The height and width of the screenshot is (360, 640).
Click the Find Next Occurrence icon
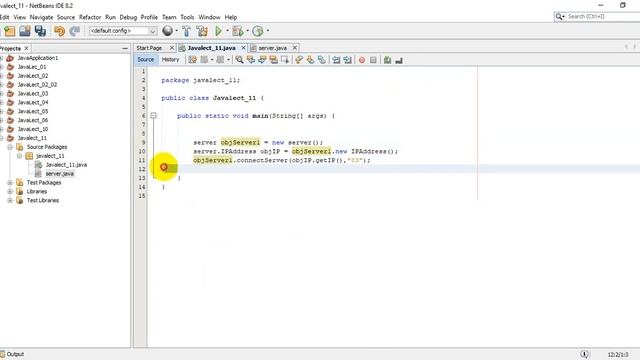(x=262, y=60)
